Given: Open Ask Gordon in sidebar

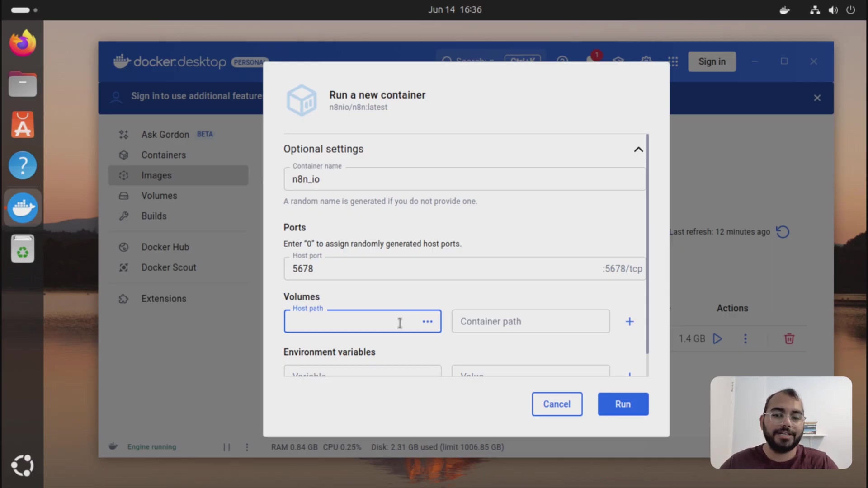Looking at the screenshot, I should click(178, 135).
